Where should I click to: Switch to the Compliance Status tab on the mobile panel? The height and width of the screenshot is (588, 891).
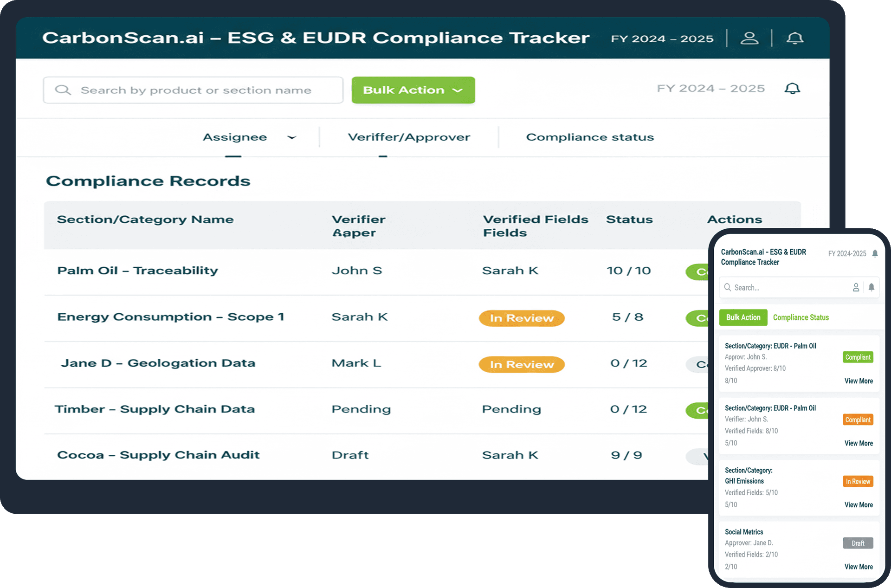801,317
